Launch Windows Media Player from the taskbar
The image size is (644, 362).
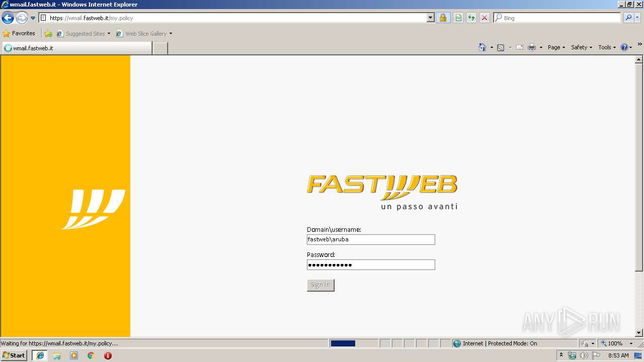[74, 355]
